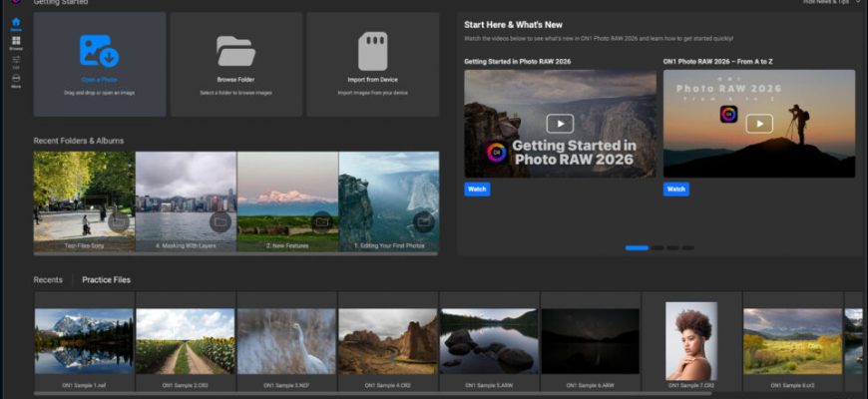Open the Test Files Sony folder
Viewport: 868px width, 399px height.
pos(84,201)
